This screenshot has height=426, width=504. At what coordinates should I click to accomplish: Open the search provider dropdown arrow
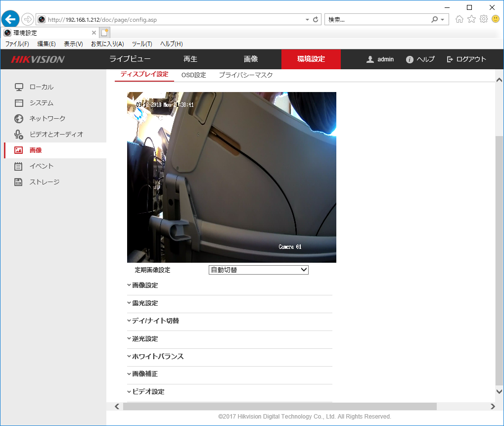pos(443,20)
